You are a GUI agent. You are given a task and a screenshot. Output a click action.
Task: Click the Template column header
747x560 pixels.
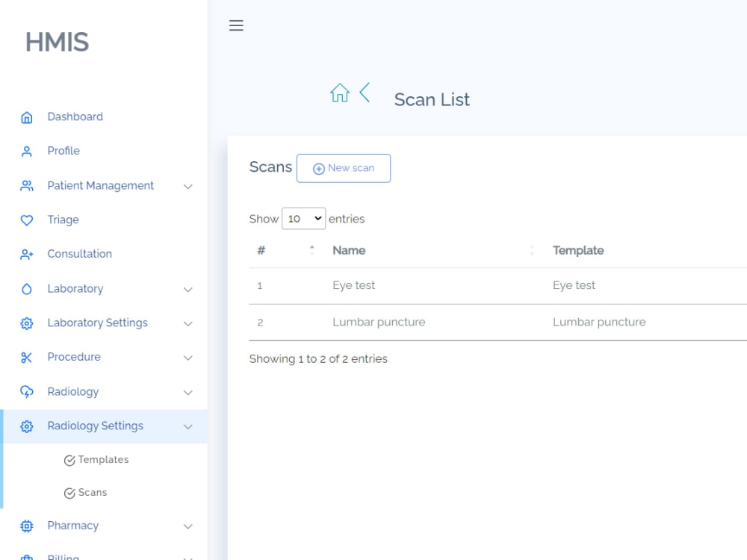click(x=578, y=250)
